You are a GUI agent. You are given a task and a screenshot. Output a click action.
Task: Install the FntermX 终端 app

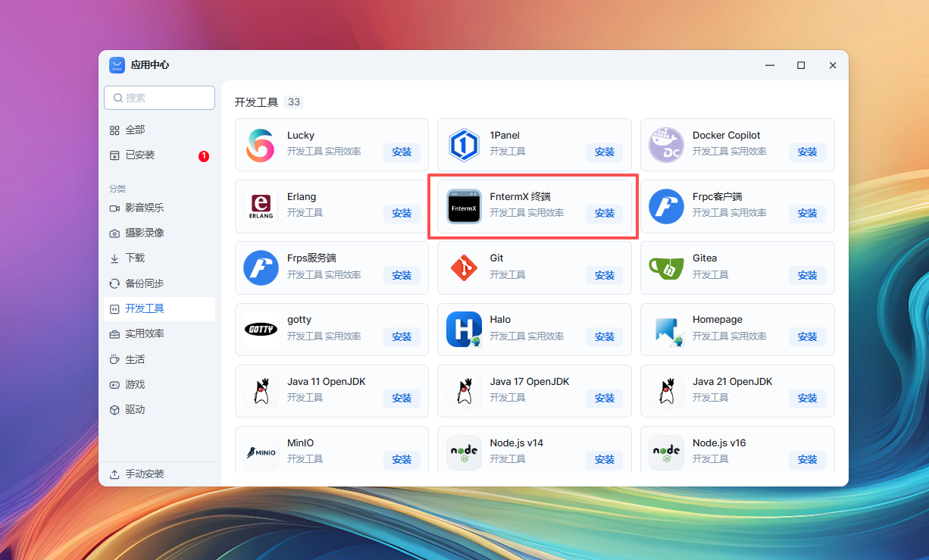(604, 214)
